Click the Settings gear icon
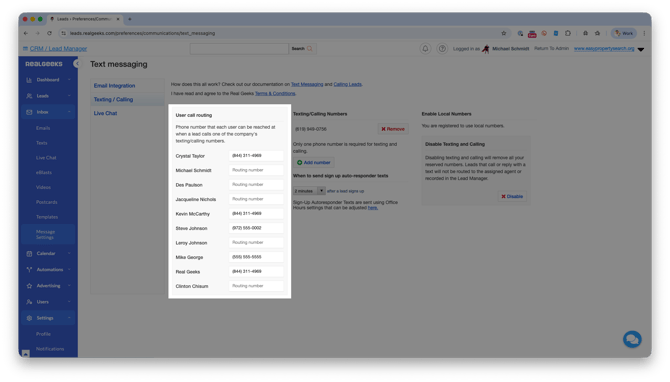This screenshot has width=670, height=382. pos(29,318)
